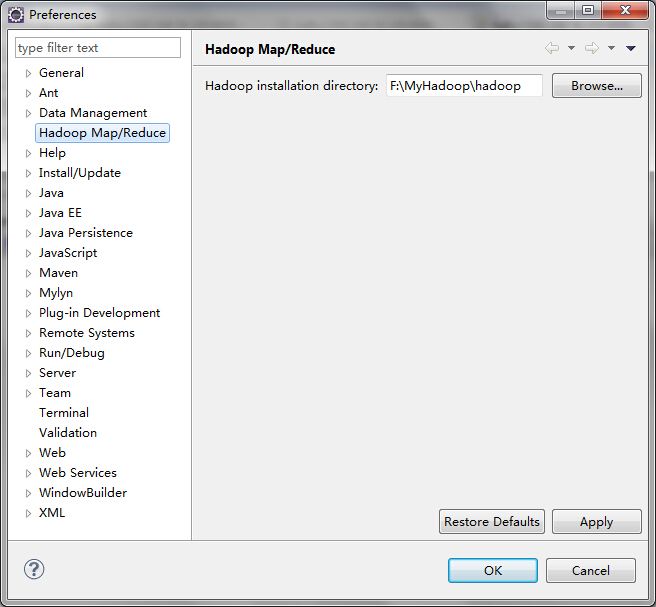
Task: Select Install/Update in the tree
Action: coord(80,173)
